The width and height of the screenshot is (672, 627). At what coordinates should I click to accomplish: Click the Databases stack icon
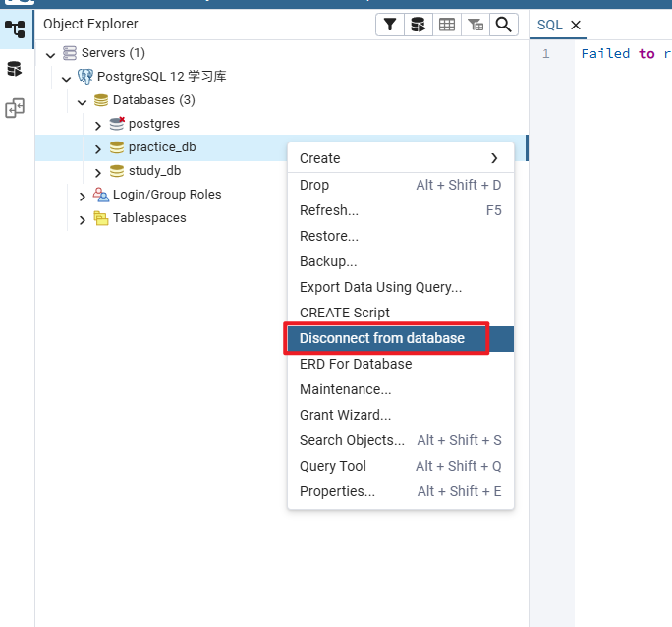pyautogui.click(x=101, y=100)
